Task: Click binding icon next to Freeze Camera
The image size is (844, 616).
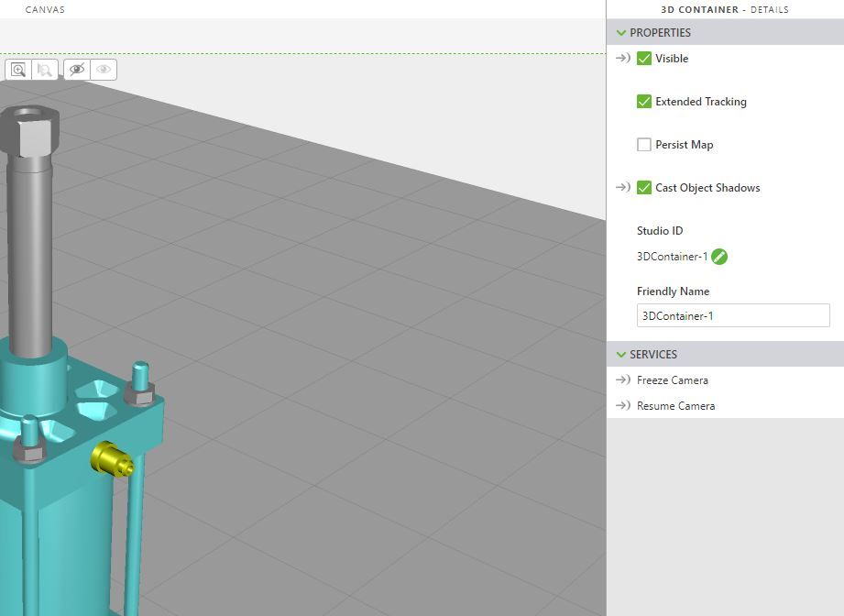Action: coord(623,380)
